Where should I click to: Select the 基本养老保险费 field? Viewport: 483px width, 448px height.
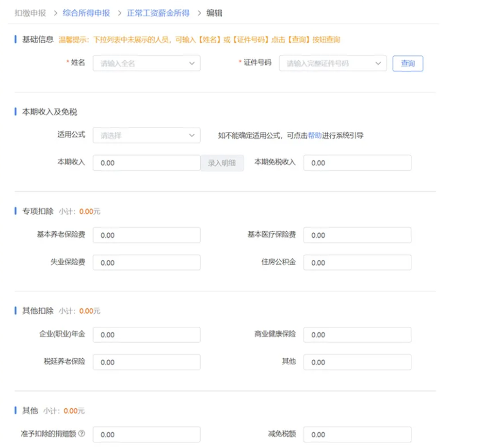(x=146, y=235)
